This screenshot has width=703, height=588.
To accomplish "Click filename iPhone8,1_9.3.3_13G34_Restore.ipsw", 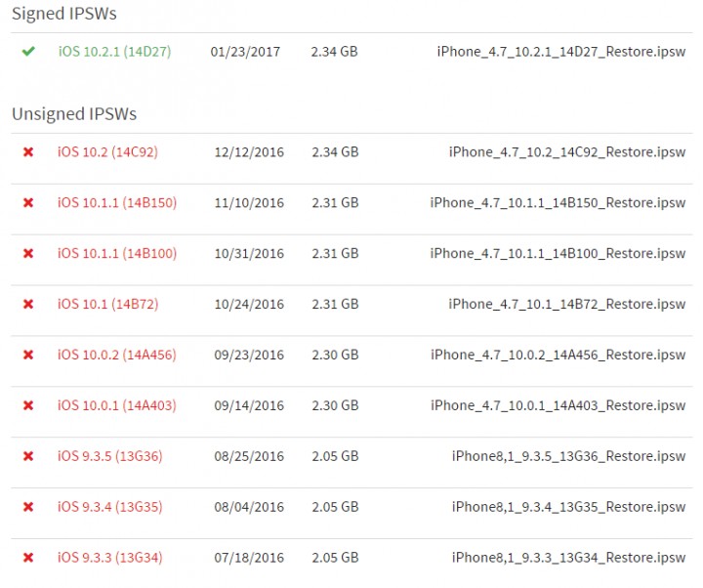I will click(x=568, y=558).
